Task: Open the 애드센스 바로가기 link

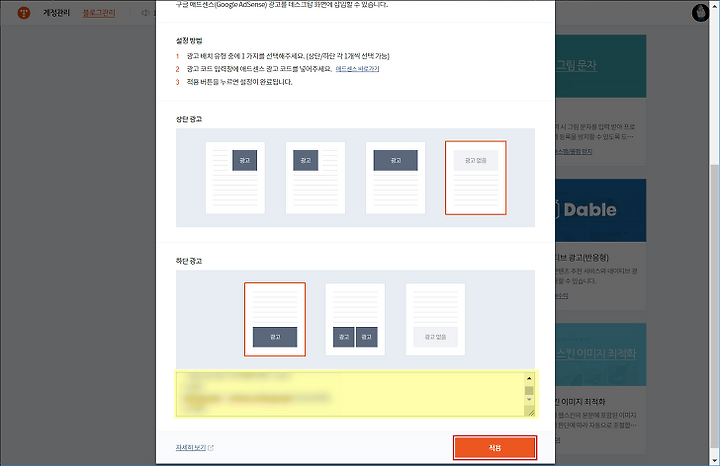Action: click(357, 69)
